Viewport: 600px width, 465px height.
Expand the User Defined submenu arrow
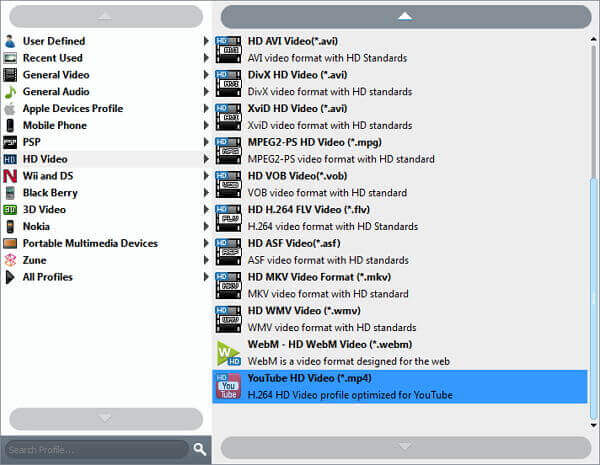pyautogui.click(x=206, y=41)
